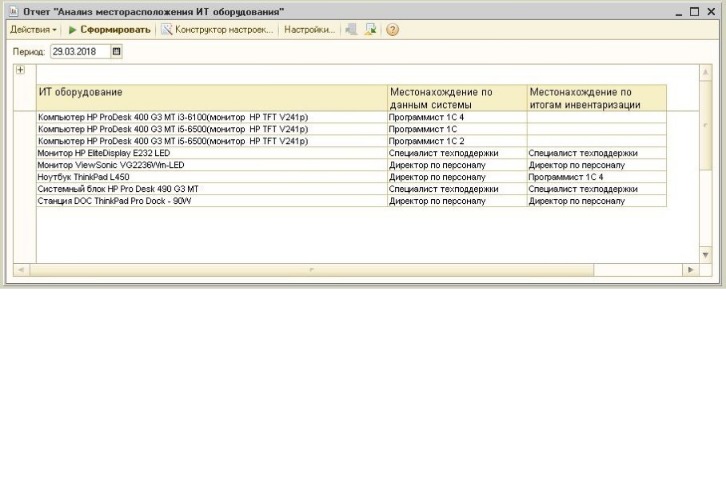Click the Настройки... toolbar item
This screenshot has width=726, height=492.
click(x=309, y=30)
